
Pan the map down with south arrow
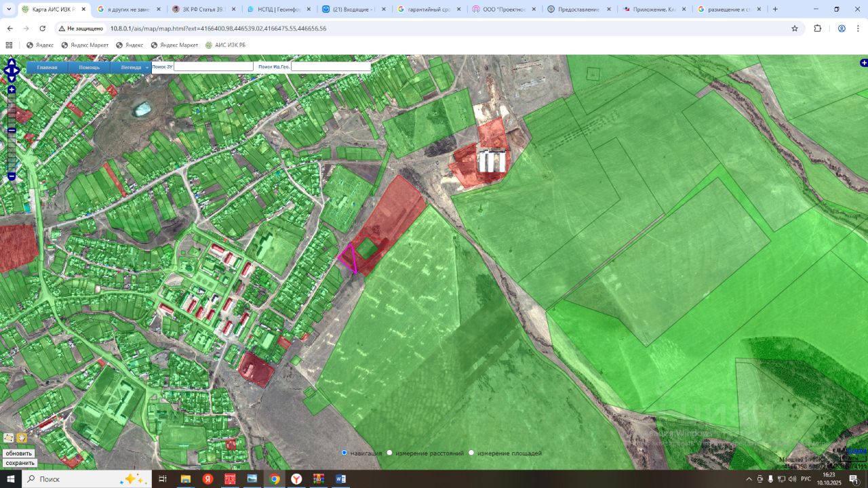(12, 78)
